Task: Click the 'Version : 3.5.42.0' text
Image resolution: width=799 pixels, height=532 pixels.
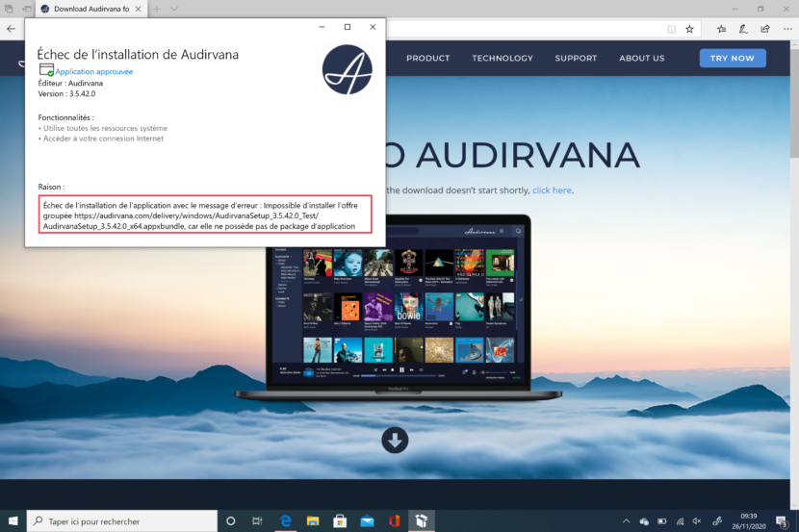Action: pos(66,93)
